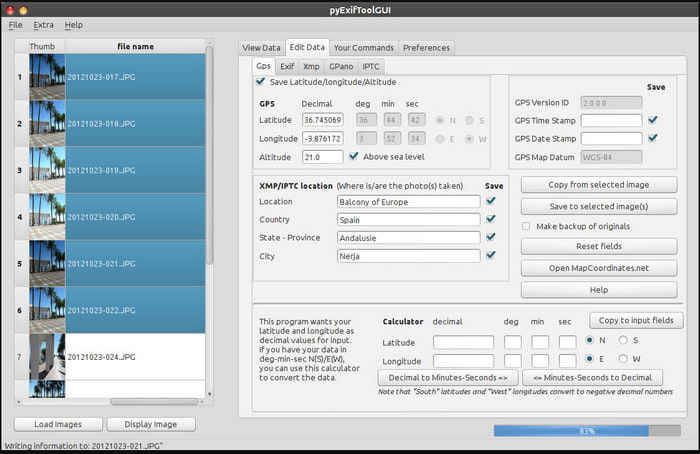Click the 83% progress bar
This screenshot has height=454, width=700.
(x=587, y=431)
